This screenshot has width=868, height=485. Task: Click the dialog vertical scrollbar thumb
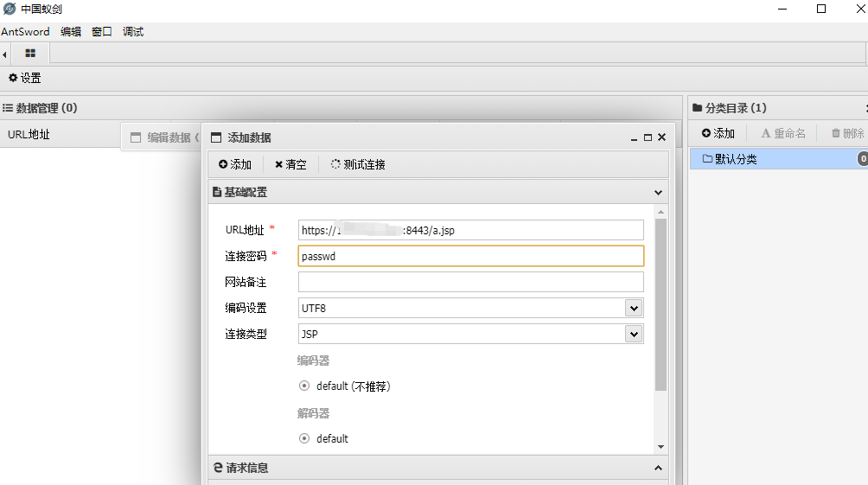point(661,304)
